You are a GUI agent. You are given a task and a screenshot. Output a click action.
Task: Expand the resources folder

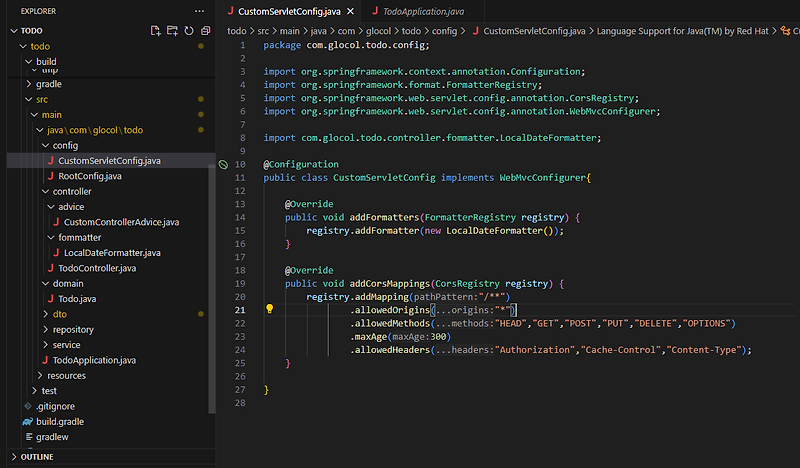pos(66,375)
